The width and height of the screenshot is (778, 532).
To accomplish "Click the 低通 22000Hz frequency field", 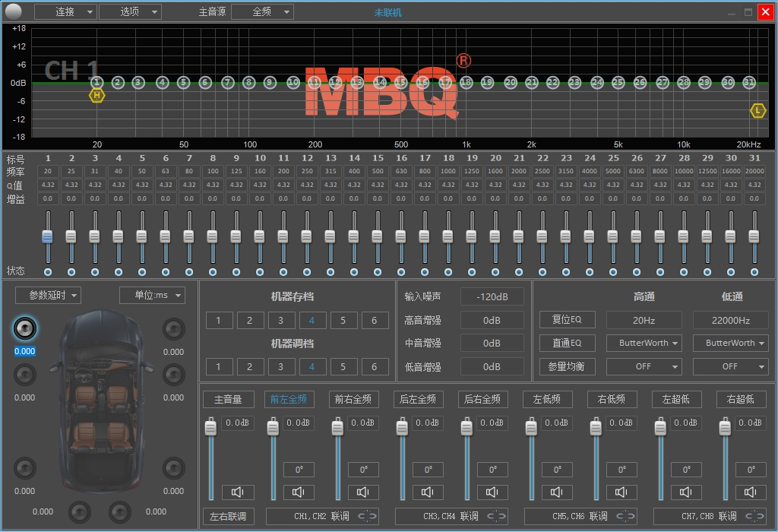I will point(731,320).
